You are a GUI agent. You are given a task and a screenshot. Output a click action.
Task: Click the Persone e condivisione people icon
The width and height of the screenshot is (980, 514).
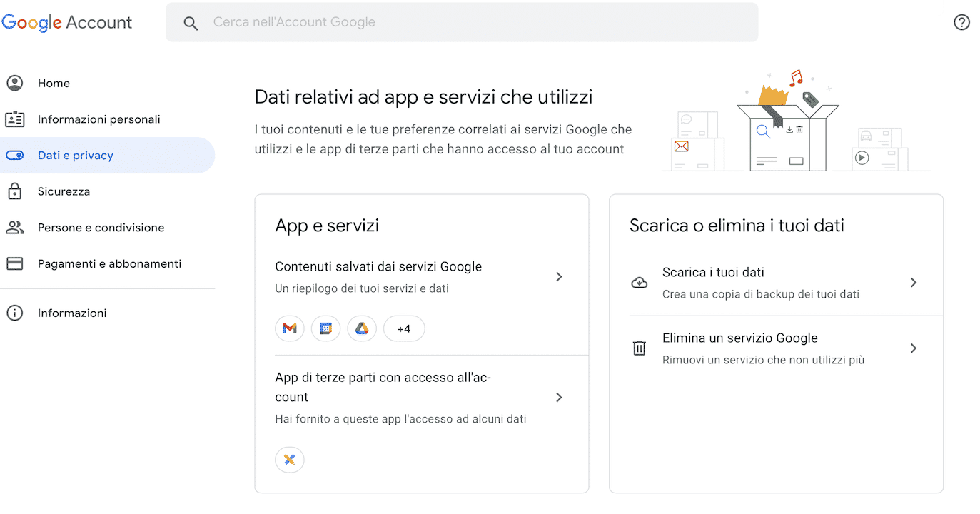(x=15, y=227)
